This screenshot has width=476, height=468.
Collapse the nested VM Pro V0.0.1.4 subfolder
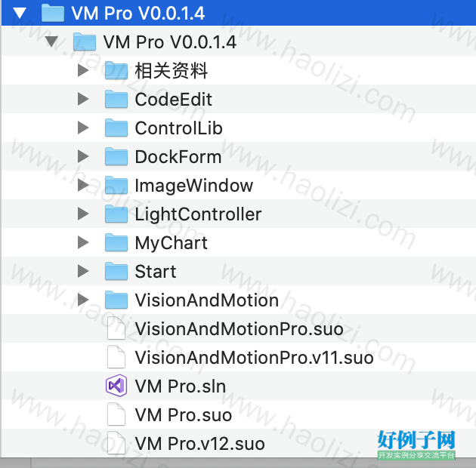pos(51,42)
